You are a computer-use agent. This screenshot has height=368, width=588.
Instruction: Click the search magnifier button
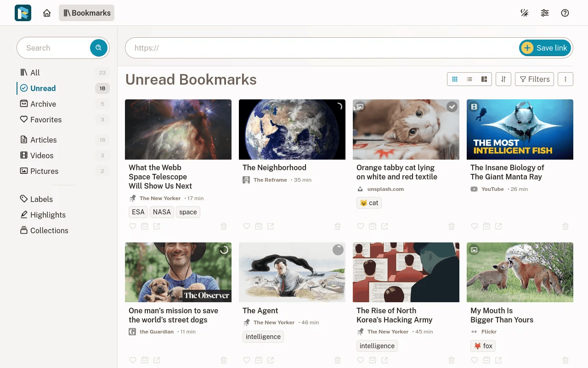click(98, 48)
